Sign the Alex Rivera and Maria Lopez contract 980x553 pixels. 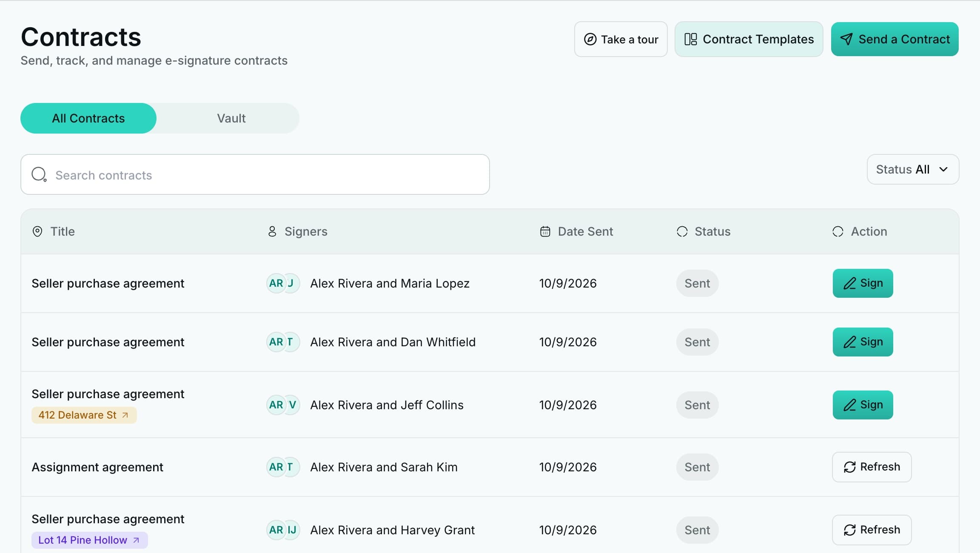pos(863,283)
